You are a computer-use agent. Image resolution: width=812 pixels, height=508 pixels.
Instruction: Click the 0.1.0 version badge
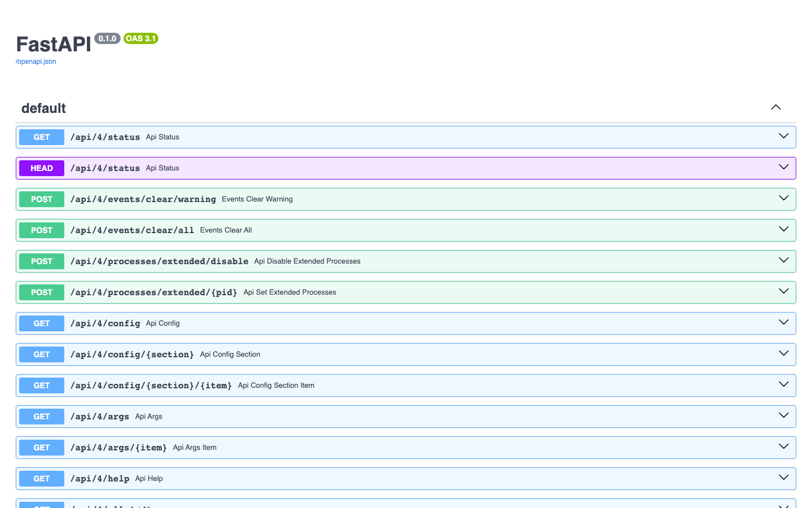point(107,38)
